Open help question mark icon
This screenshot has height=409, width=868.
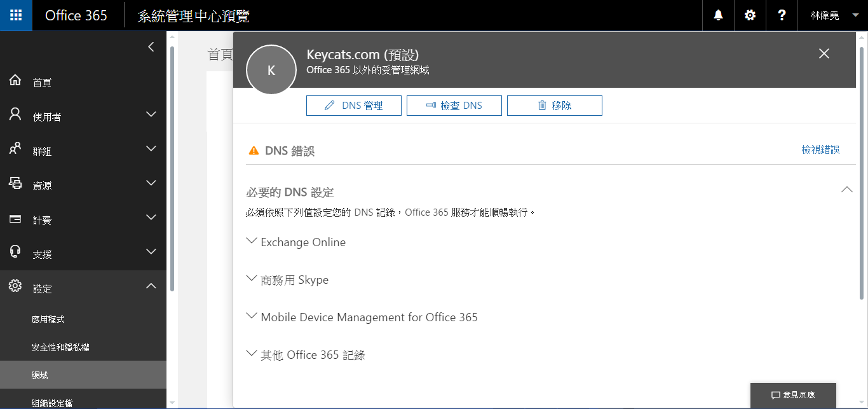(x=782, y=15)
